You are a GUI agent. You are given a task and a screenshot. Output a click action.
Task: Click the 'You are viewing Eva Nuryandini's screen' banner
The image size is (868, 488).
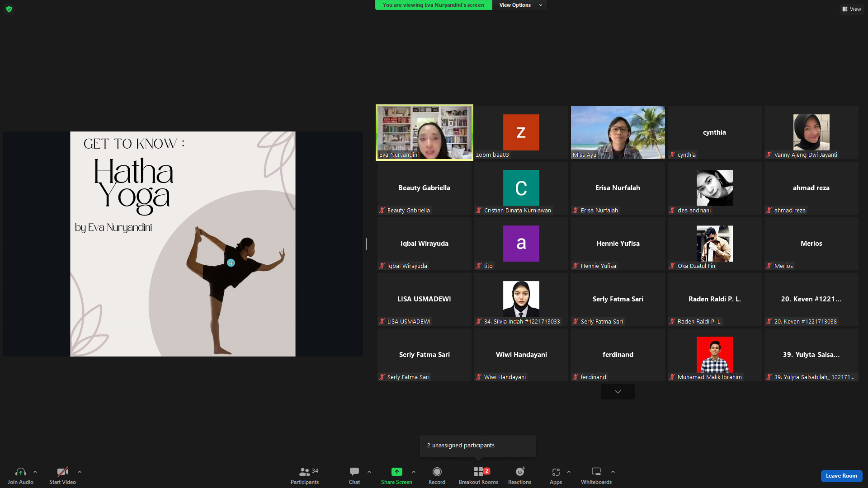coord(434,5)
